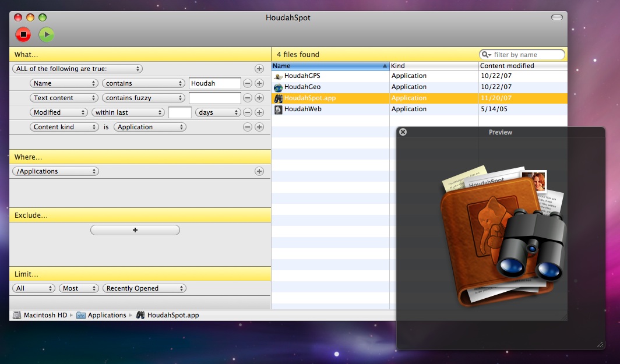Open the contains operator dropdown
620x364 pixels.
[143, 83]
